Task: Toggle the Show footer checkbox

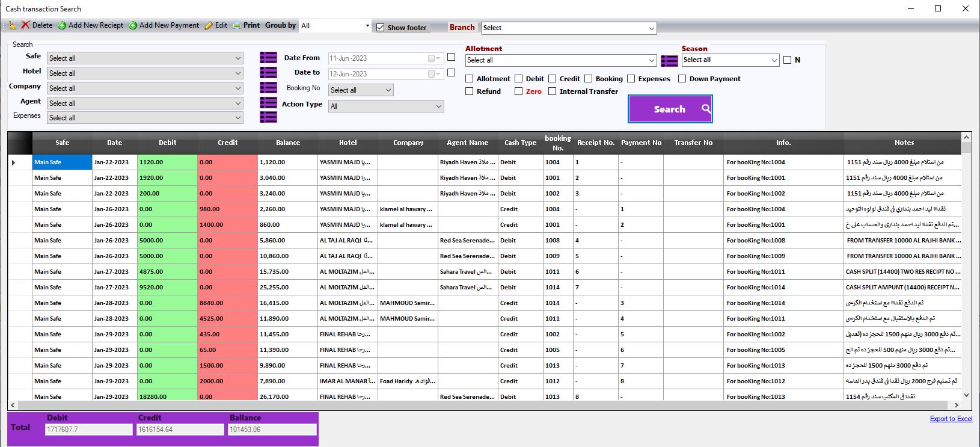Action: pos(380,28)
